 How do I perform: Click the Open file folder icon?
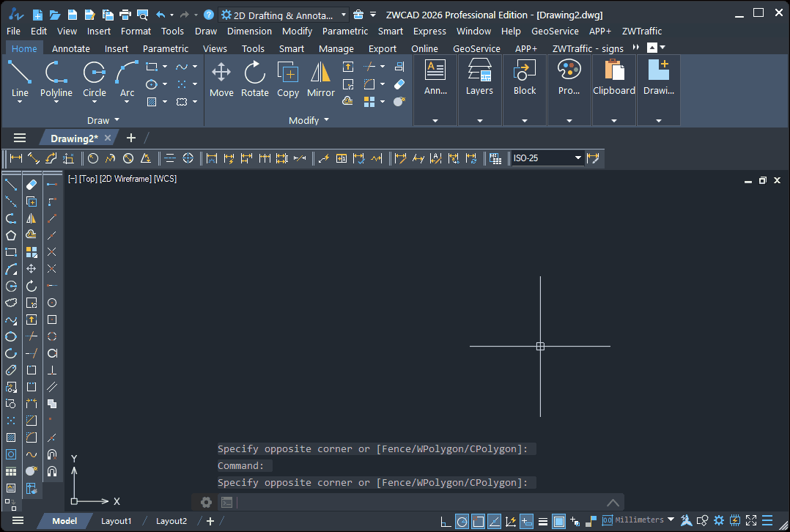click(54, 15)
